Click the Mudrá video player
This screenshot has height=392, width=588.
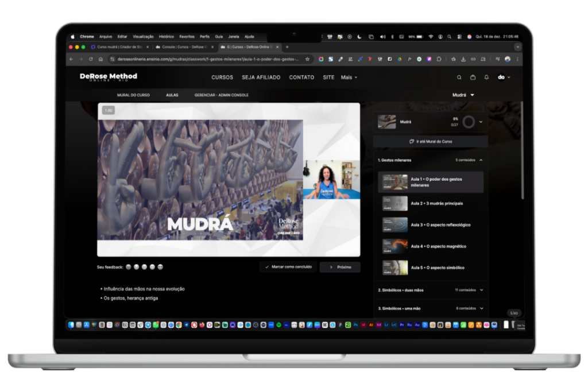point(229,180)
